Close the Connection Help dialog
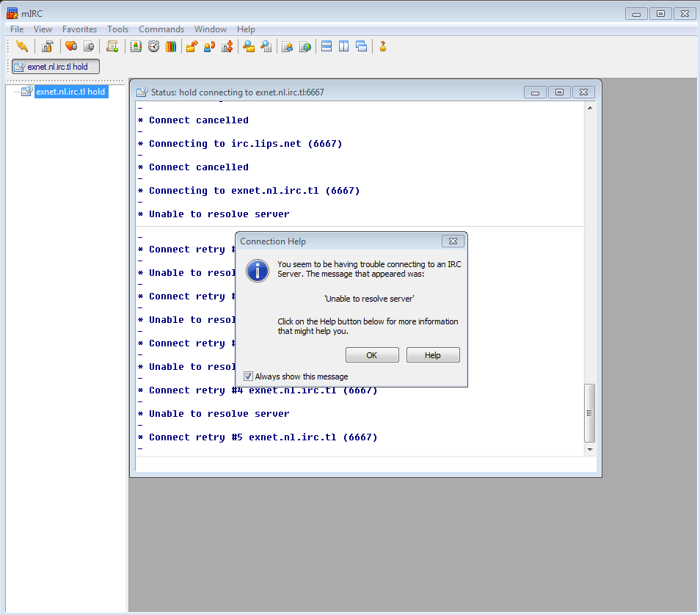Image resolution: width=700 pixels, height=615 pixels. pyautogui.click(x=453, y=241)
